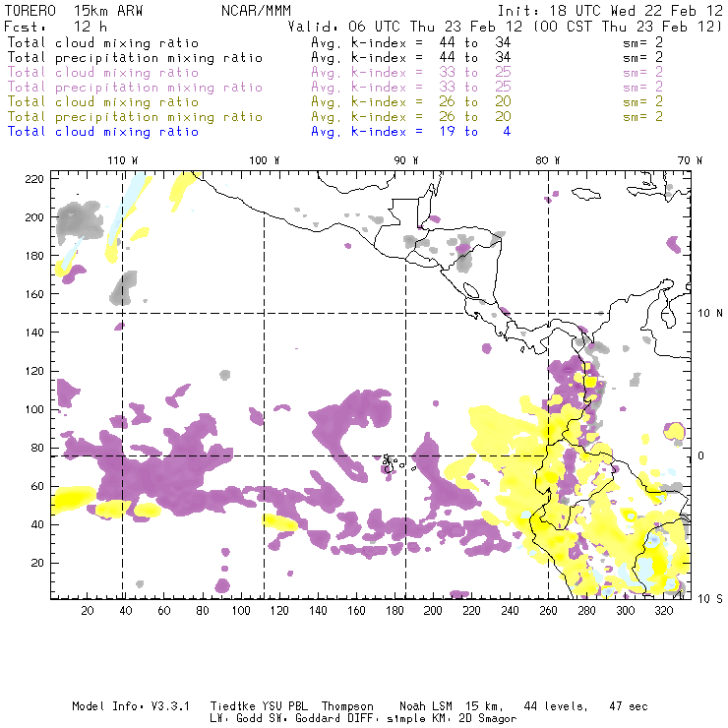The height and width of the screenshot is (728, 728).
Task: Click the "70 W" longitude label
Action: pos(690,160)
